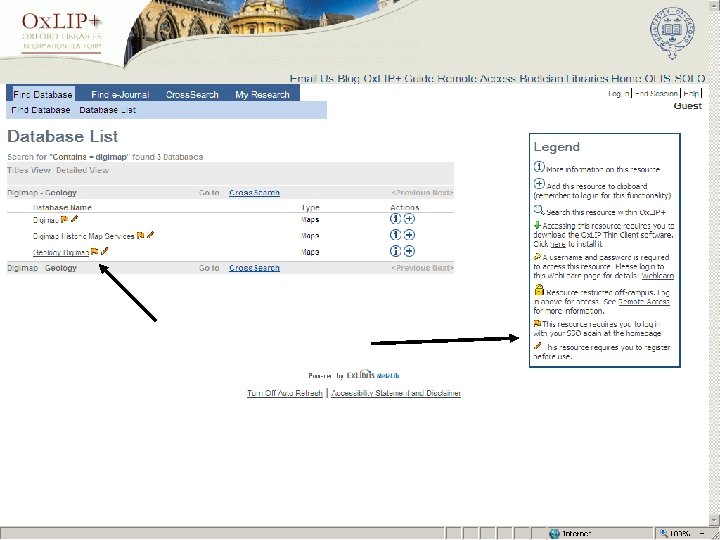Viewport: 720px width, 540px height.
Task: Open the My Research tab
Action: pyautogui.click(x=262, y=95)
